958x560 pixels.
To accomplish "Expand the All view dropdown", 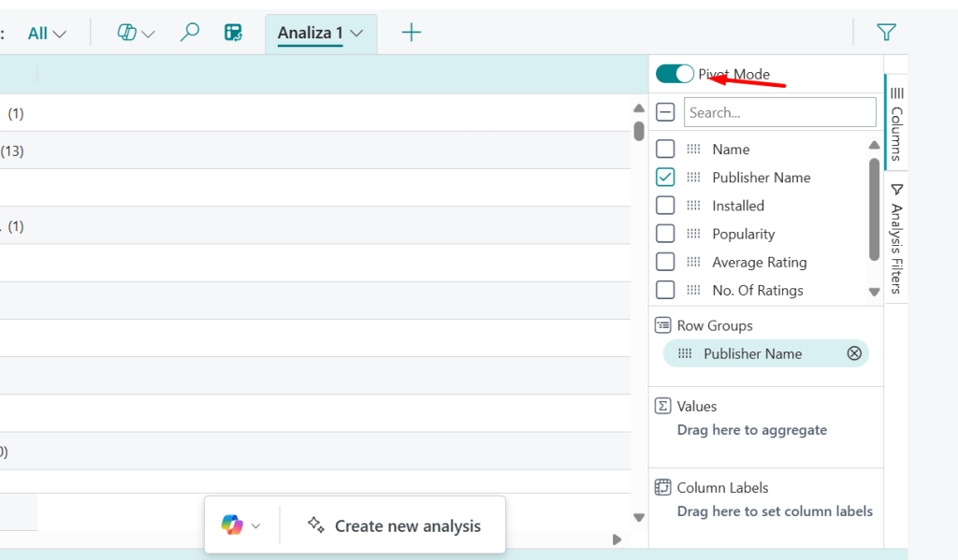I will click(47, 34).
